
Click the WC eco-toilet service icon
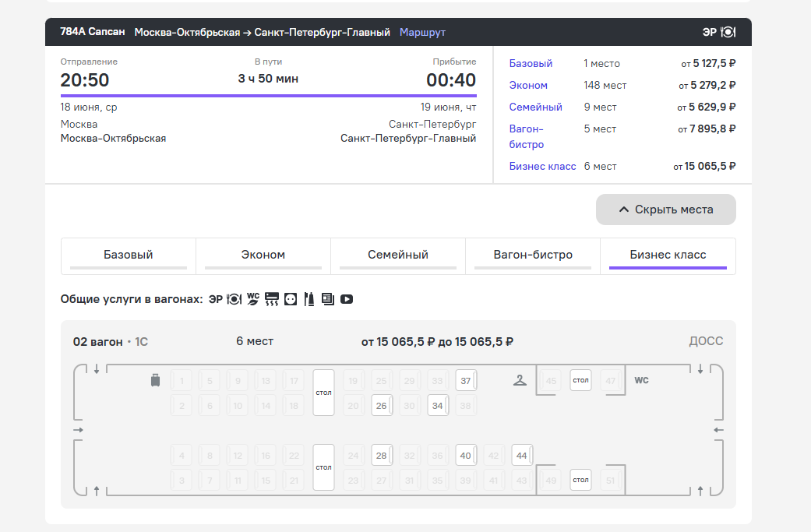[253, 299]
